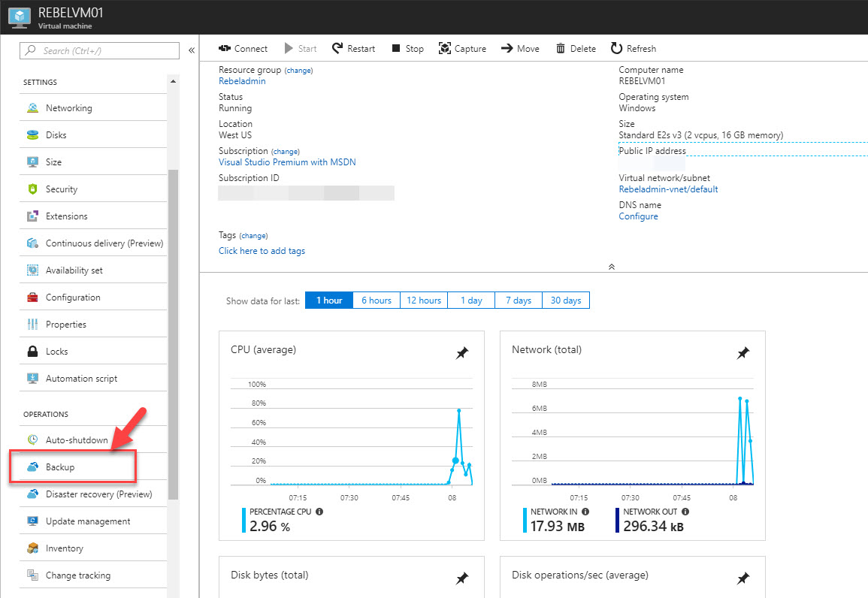
Task: Click here to add tags link
Action: coord(262,251)
